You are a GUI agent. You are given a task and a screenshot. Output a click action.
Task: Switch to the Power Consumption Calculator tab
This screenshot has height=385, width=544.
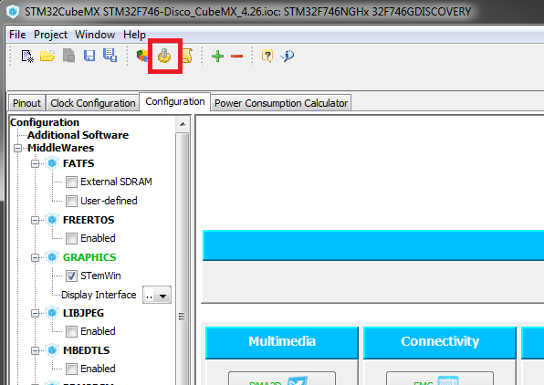(x=281, y=103)
